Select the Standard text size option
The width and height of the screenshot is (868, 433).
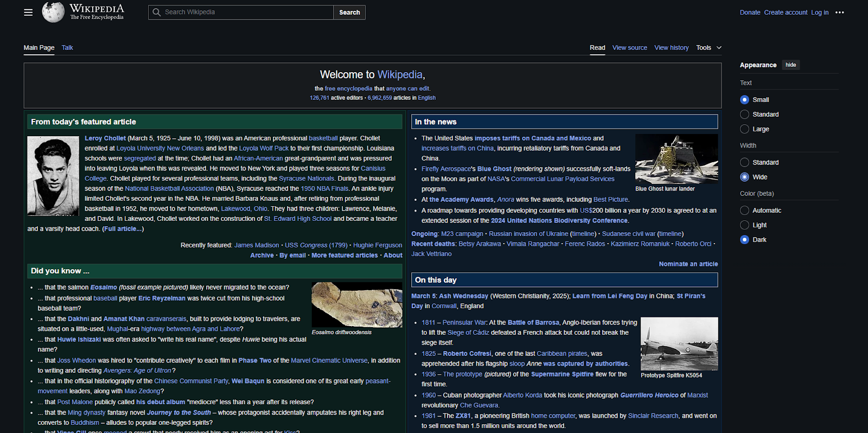759,114
